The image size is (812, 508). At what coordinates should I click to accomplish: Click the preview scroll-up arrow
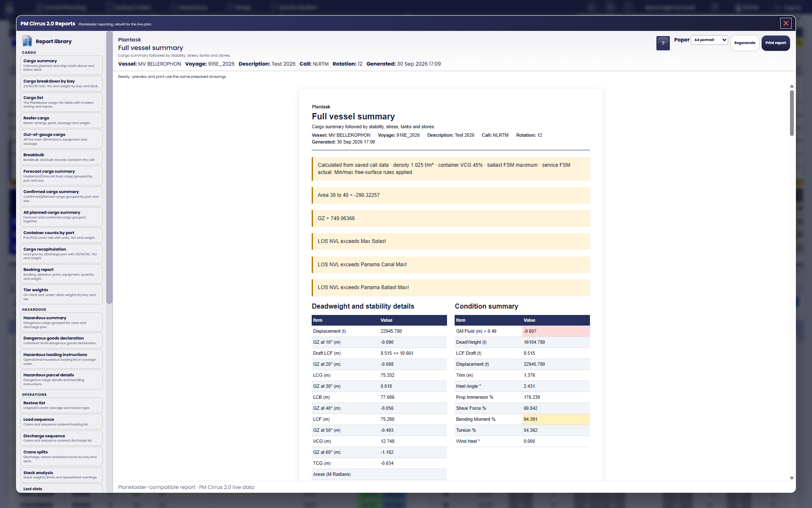[x=792, y=86]
